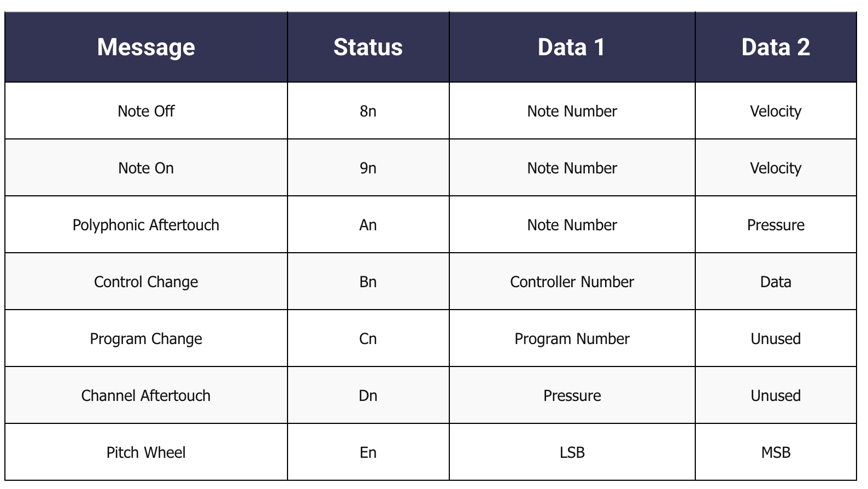
Task: Select the MSB cell
Action: 776,452
